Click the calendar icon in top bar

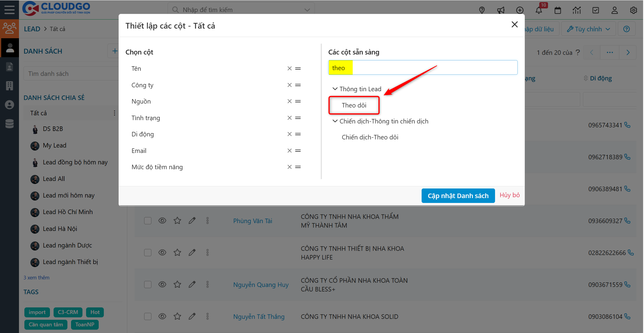[x=558, y=10]
